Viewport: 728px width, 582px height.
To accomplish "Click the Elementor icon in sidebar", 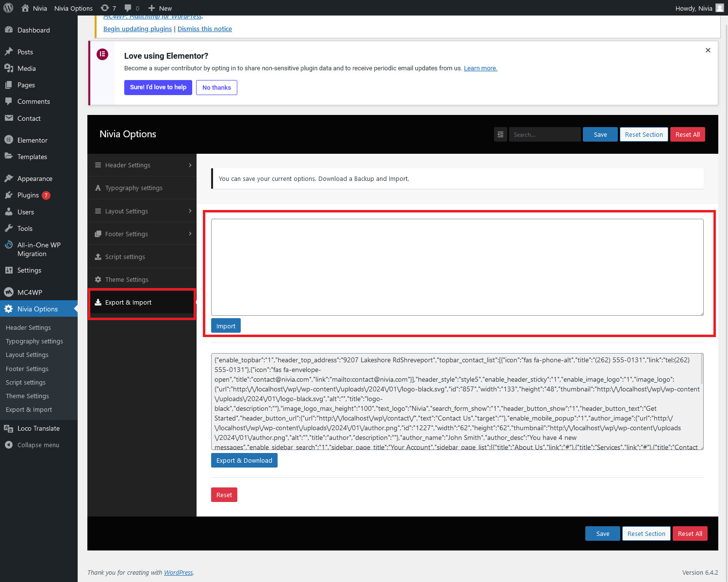I will pyautogui.click(x=9, y=140).
